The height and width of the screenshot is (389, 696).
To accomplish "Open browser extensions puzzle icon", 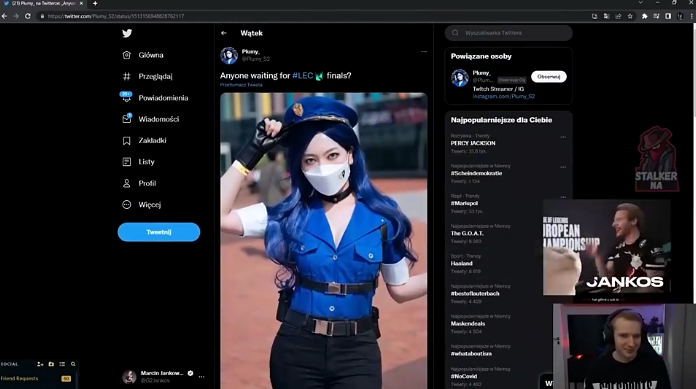I will point(645,16).
